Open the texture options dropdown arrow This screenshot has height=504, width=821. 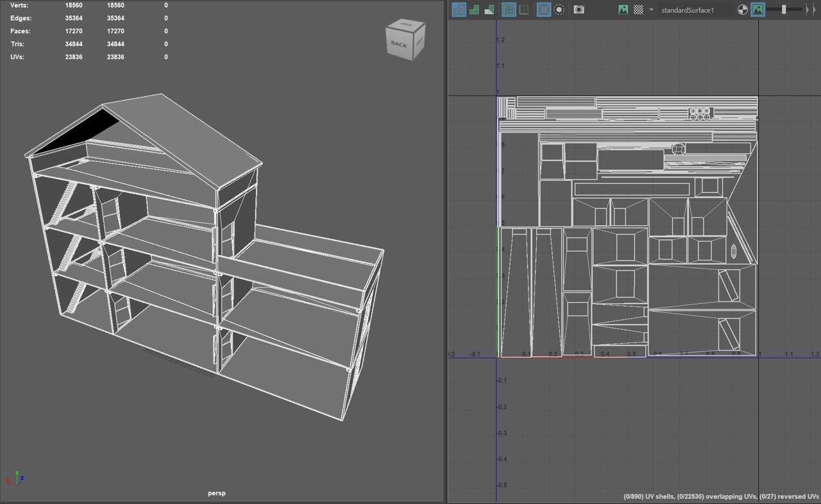(x=652, y=10)
